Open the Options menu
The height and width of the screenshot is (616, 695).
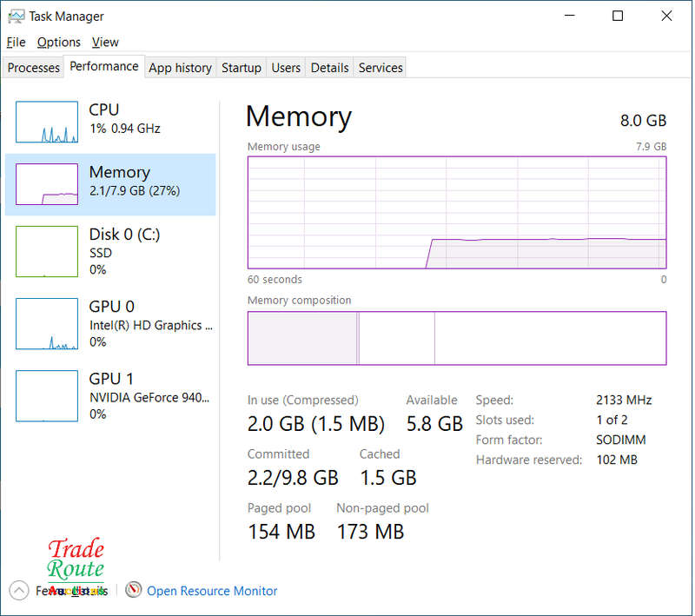[59, 42]
